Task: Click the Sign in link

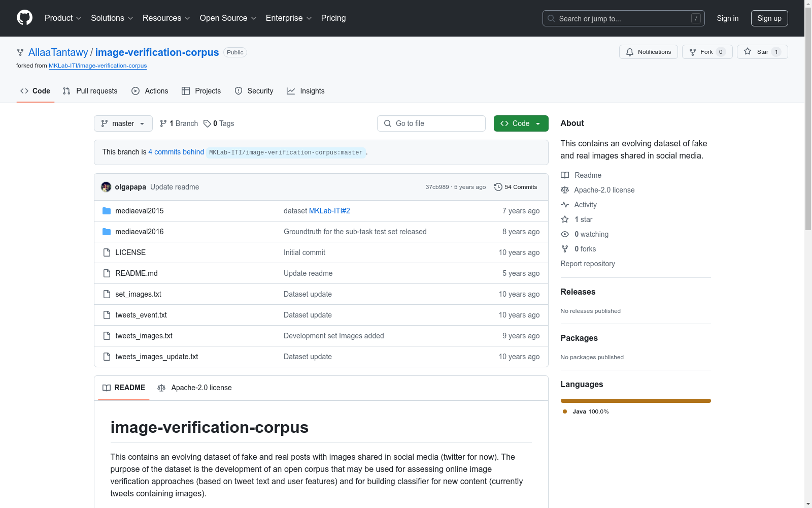Action: (728, 18)
